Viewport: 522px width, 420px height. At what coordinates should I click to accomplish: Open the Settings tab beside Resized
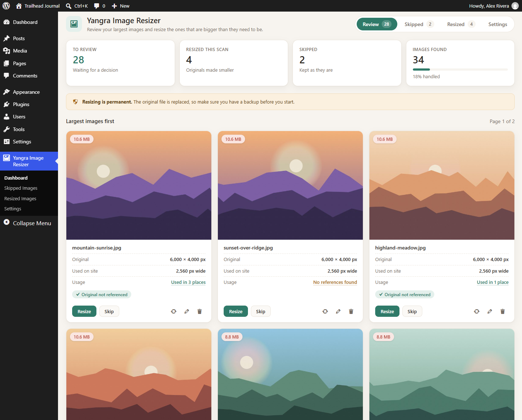(x=498, y=24)
